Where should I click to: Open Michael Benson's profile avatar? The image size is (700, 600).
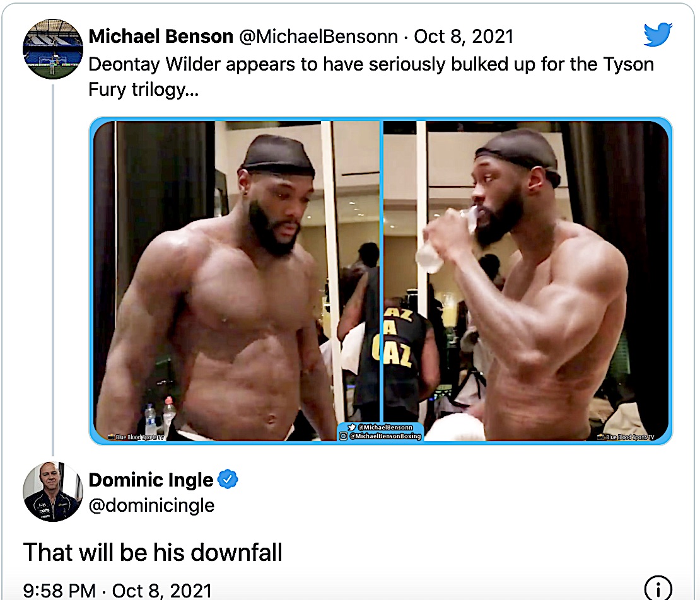pyautogui.click(x=53, y=49)
